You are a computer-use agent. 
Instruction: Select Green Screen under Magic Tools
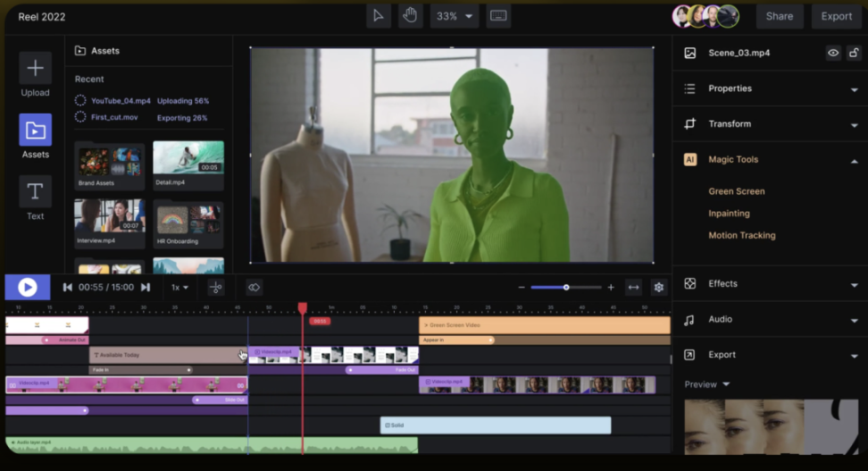click(x=736, y=191)
